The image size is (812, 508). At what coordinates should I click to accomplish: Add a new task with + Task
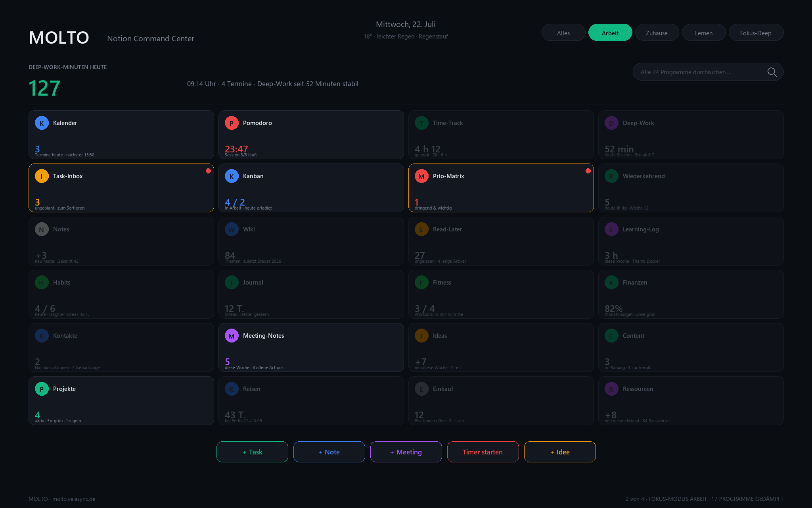252,452
